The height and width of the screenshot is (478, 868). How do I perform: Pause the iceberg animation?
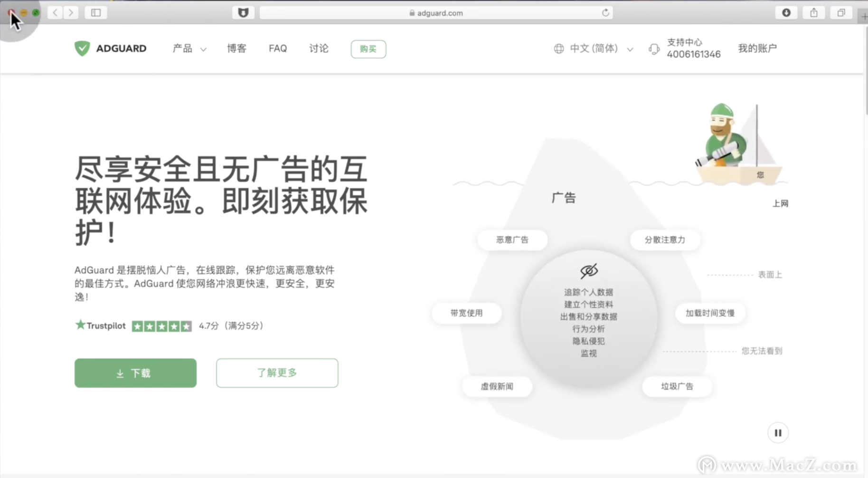point(778,433)
